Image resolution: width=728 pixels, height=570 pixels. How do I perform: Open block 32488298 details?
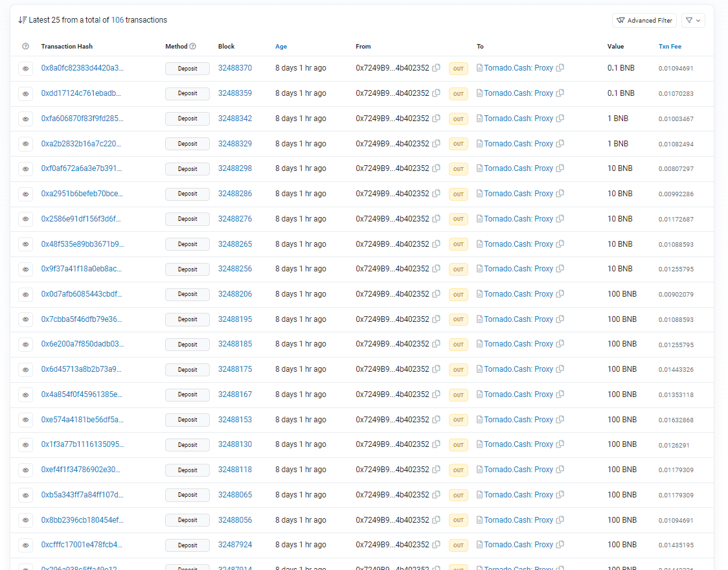click(235, 168)
